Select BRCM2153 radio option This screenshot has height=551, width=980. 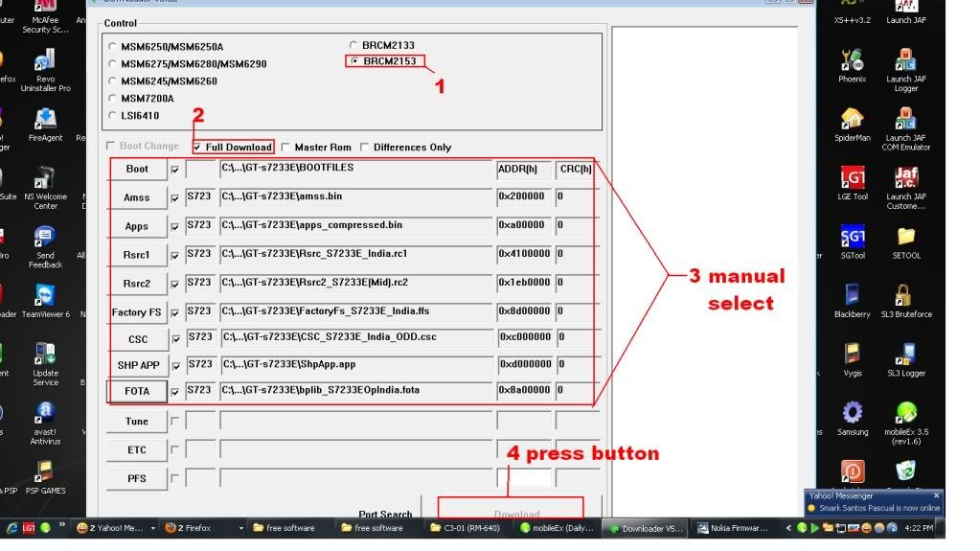pos(354,61)
